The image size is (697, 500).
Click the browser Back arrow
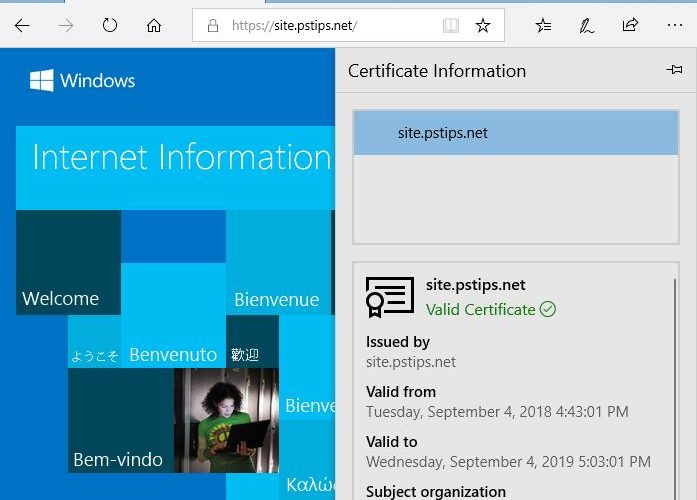(x=22, y=25)
